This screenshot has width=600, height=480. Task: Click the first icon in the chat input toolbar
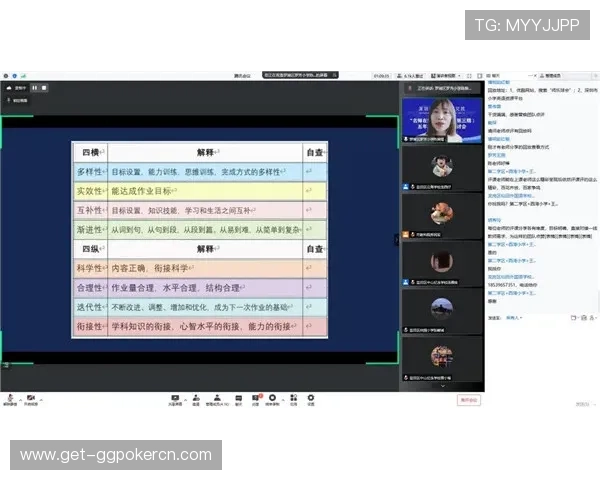point(573,318)
